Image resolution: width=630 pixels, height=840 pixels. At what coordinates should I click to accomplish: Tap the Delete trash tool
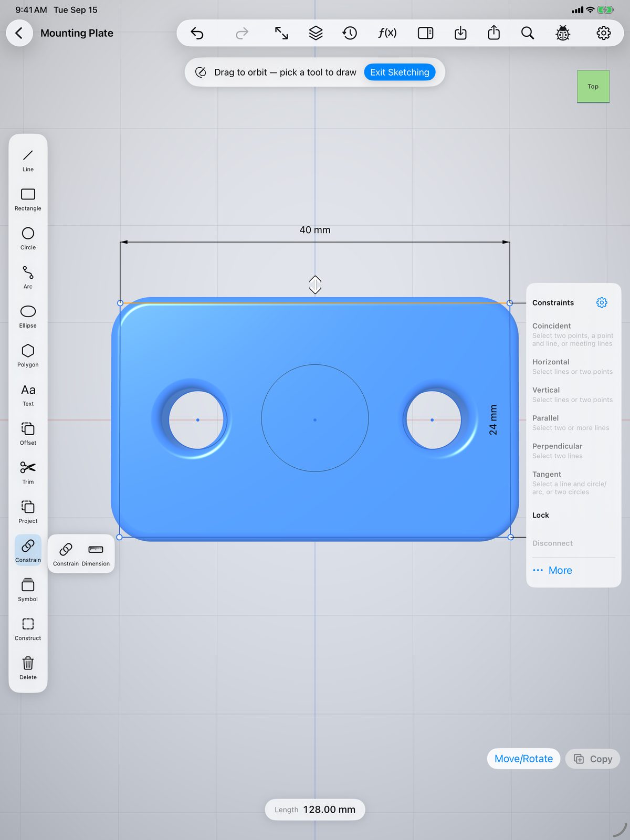click(x=28, y=669)
